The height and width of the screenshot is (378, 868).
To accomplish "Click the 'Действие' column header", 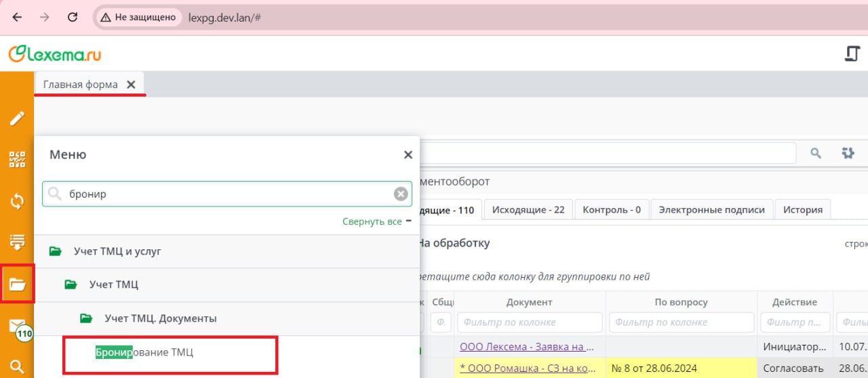I will pyautogui.click(x=795, y=302).
